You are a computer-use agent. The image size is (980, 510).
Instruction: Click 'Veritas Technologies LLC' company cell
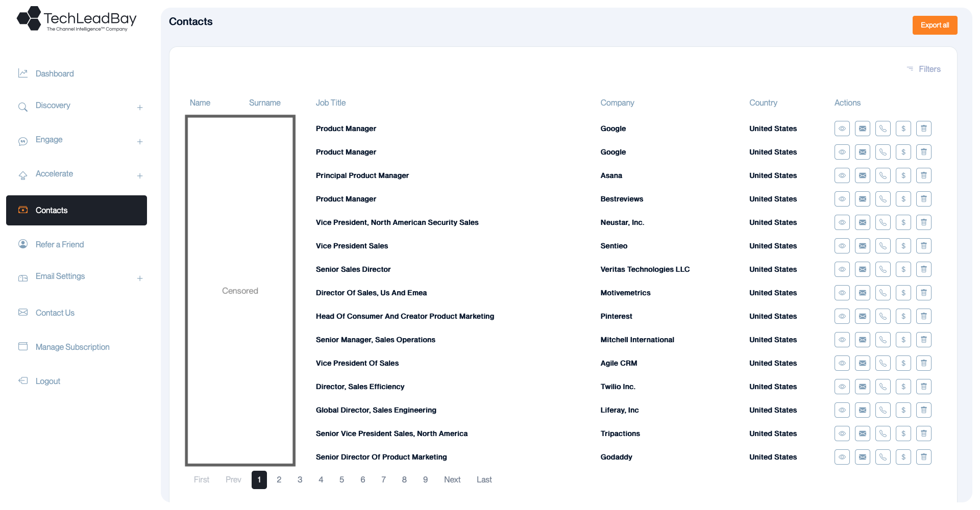point(645,269)
